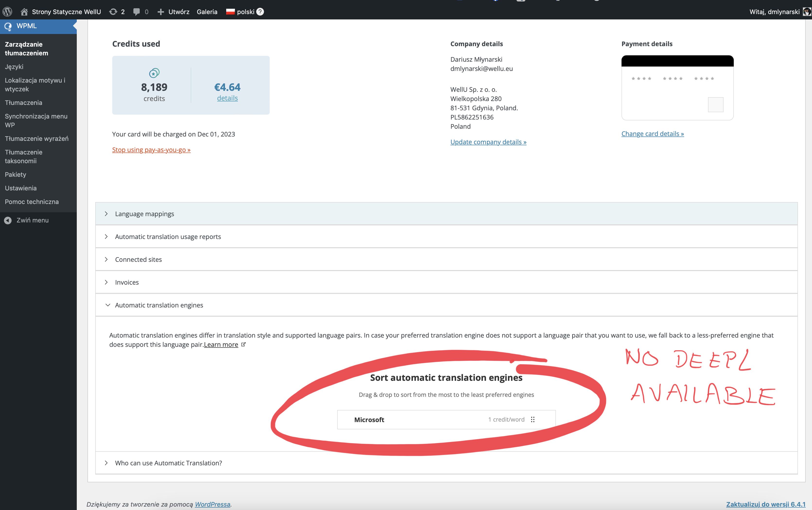The height and width of the screenshot is (510, 812).
Task: Open Synchronizacja menu WP
Action: coord(36,120)
